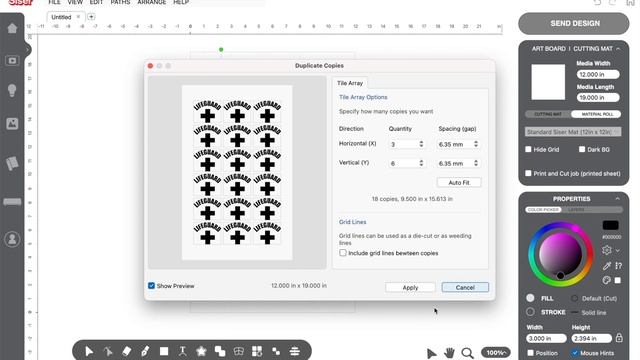Screen dimensions: 640x360
Task: Adjust Horizontal spacing stepper arrows
Action: (x=476, y=144)
